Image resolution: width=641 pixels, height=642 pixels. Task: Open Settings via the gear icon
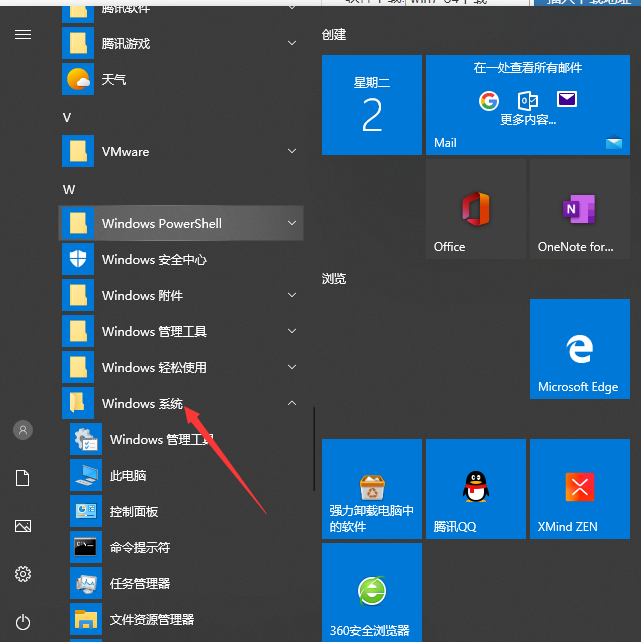click(23, 574)
